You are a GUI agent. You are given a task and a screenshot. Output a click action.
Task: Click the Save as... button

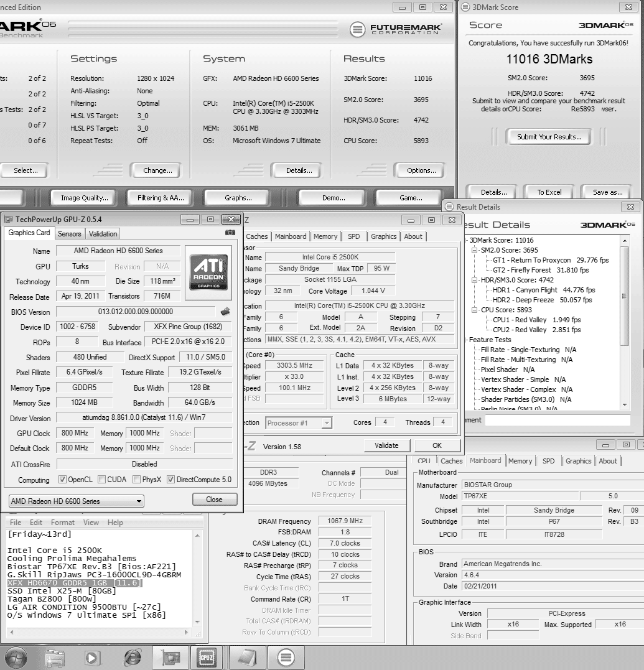pos(607,192)
